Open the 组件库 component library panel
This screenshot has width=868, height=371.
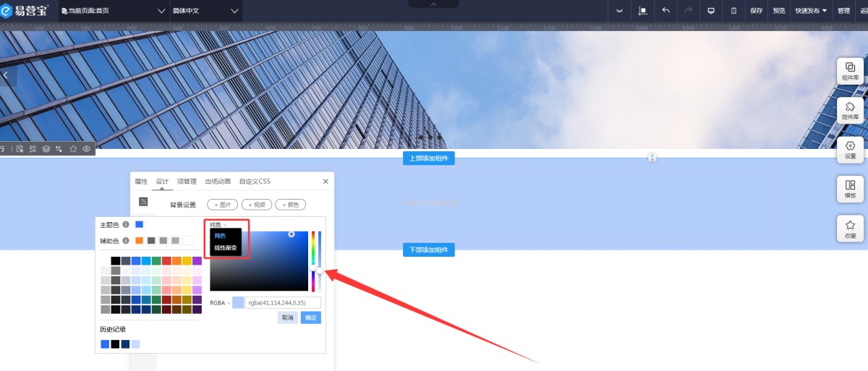click(x=850, y=71)
